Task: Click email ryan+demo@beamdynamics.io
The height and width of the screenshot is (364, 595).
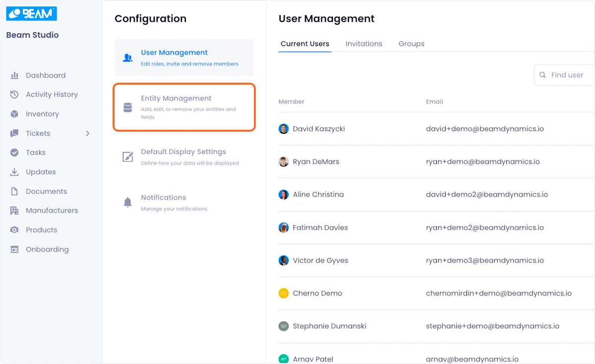Action: point(483,161)
